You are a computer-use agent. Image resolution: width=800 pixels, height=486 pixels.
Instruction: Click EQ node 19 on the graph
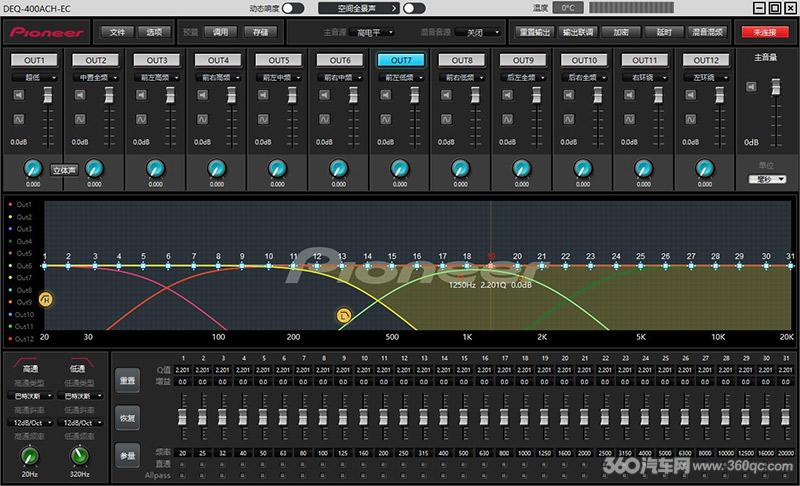491,266
